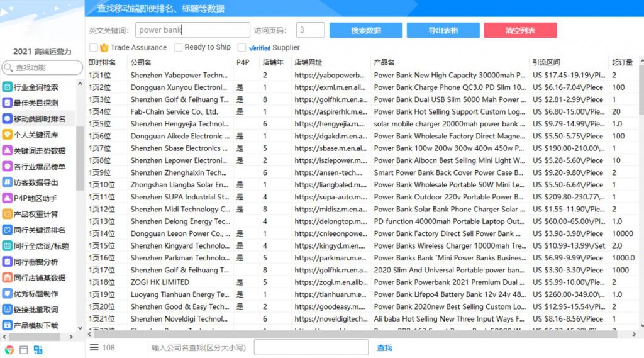
Task: Enable the Ready to Ship checkbox
Action: [x=178, y=48]
